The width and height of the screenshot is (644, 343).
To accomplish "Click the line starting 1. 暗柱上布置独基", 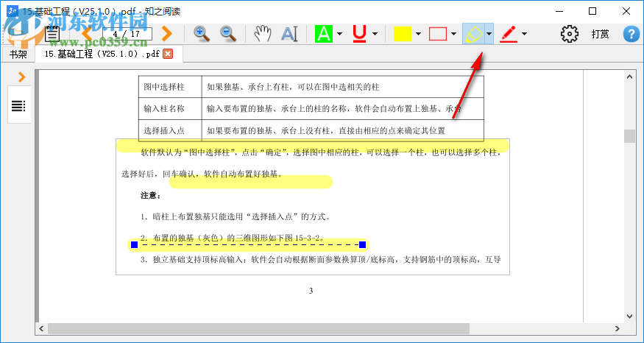I will [236, 217].
